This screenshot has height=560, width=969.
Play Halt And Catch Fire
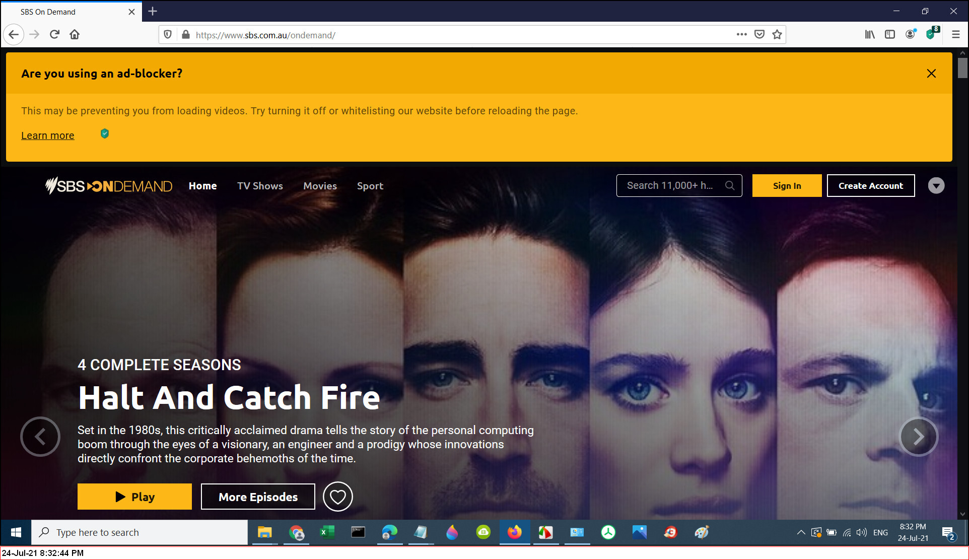click(134, 497)
